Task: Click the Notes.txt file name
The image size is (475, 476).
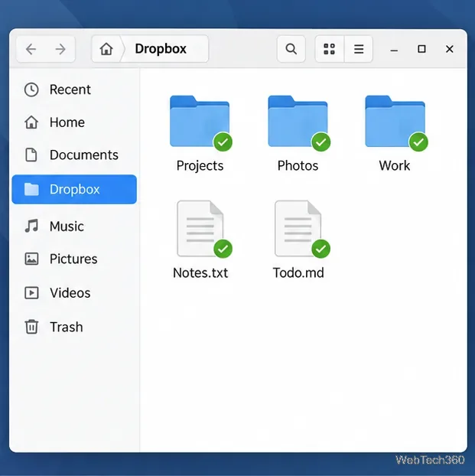Action: coord(200,272)
